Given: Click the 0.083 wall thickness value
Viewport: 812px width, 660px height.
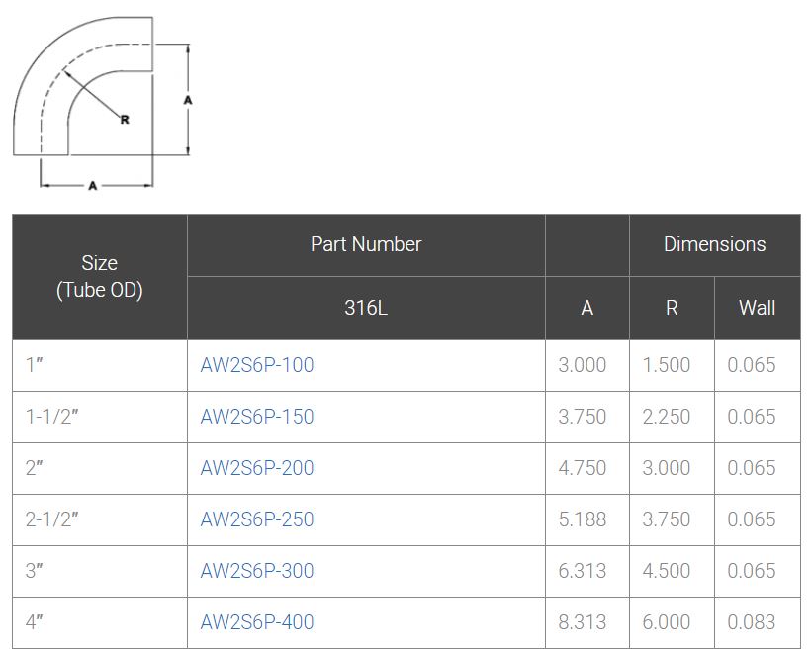Looking at the screenshot, I should [752, 622].
